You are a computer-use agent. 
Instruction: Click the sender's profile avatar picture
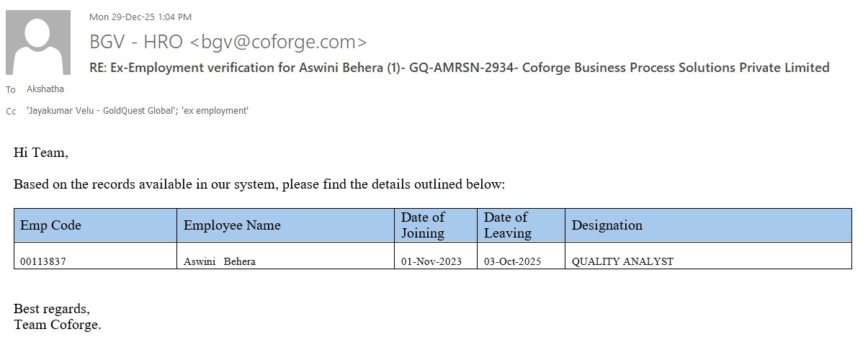click(38, 42)
